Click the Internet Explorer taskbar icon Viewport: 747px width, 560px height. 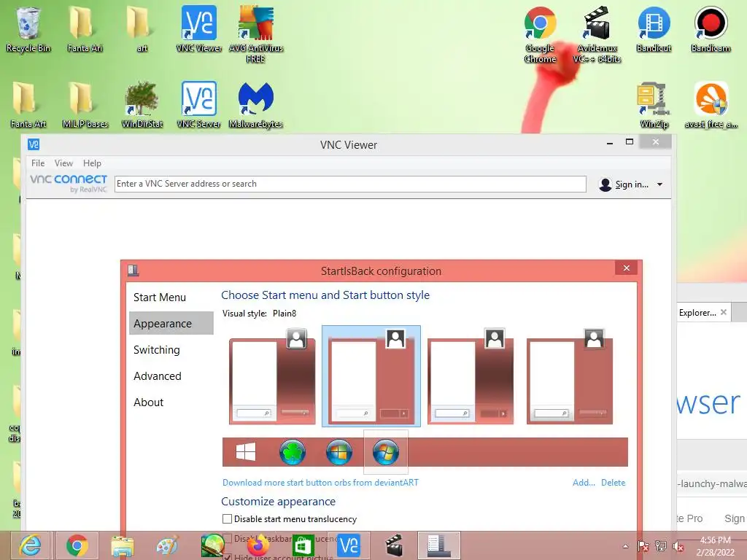point(31,545)
